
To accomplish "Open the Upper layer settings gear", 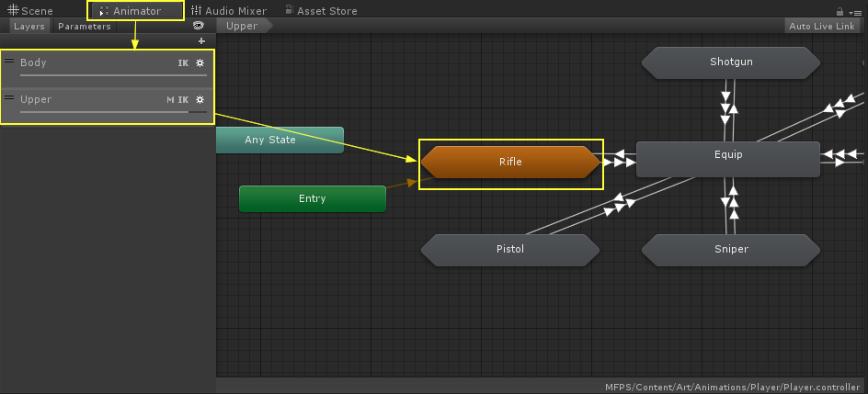I will point(200,100).
